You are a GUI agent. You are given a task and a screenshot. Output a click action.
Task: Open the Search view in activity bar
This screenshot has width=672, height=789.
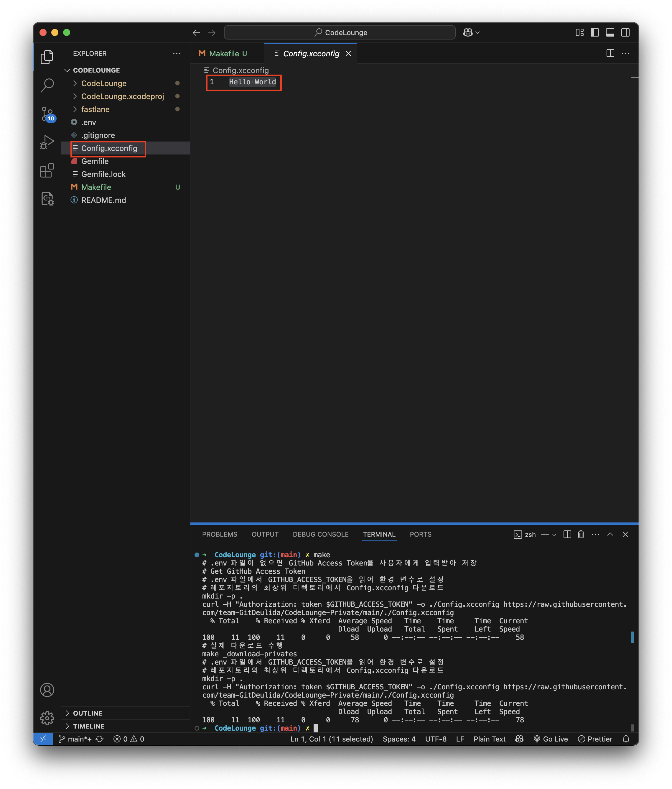click(47, 85)
